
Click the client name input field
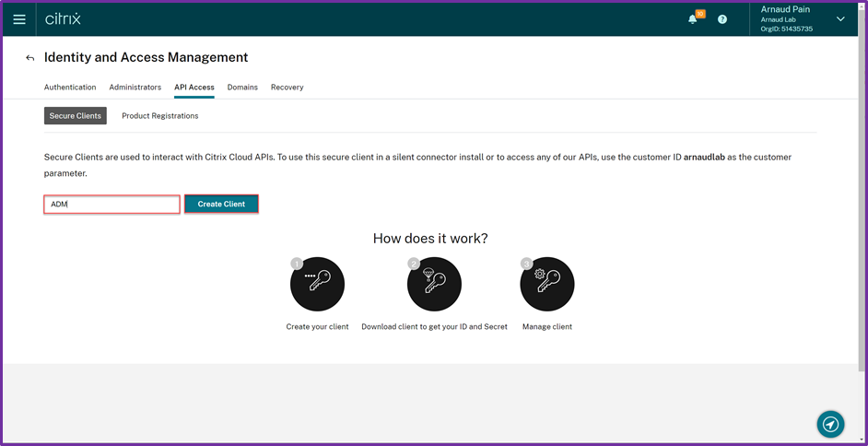pyautogui.click(x=111, y=205)
